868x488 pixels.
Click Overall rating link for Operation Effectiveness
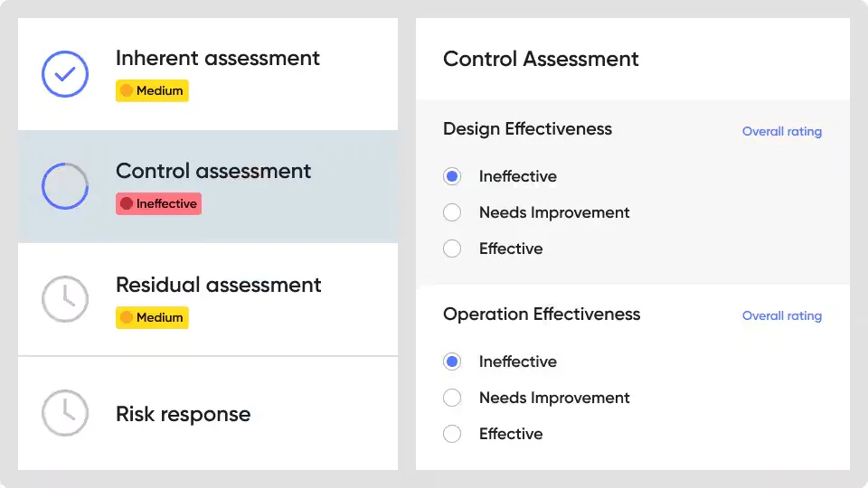click(x=781, y=316)
